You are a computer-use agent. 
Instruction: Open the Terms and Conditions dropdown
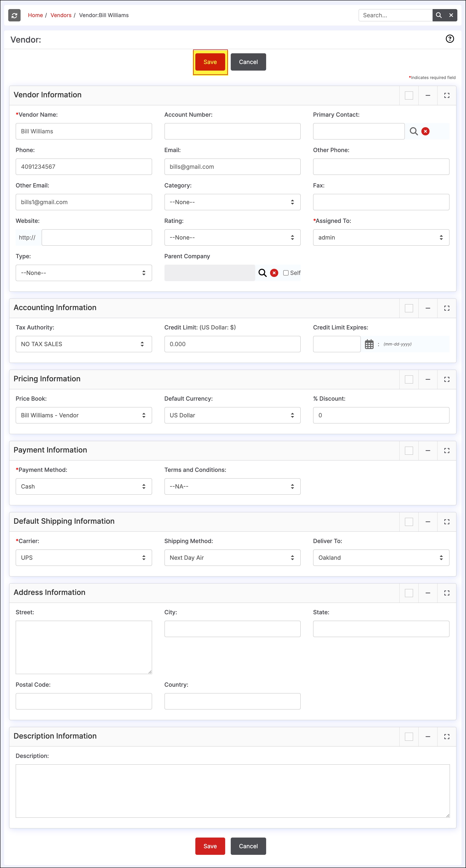[x=232, y=486]
